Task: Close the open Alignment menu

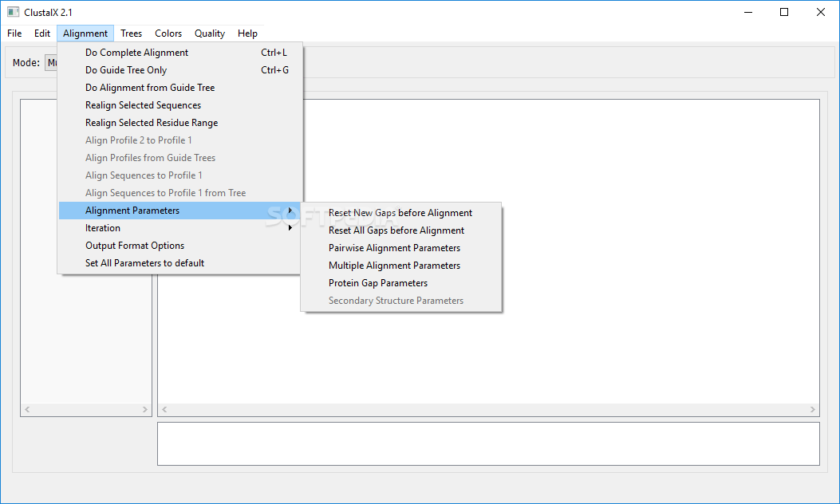Action: (85, 33)
